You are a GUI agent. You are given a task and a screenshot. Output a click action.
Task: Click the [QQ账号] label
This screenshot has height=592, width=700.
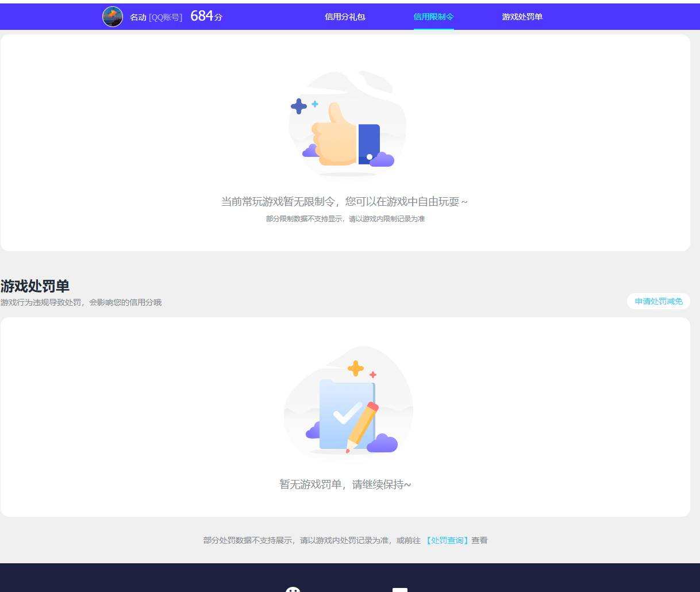click(x=166, y=17)
